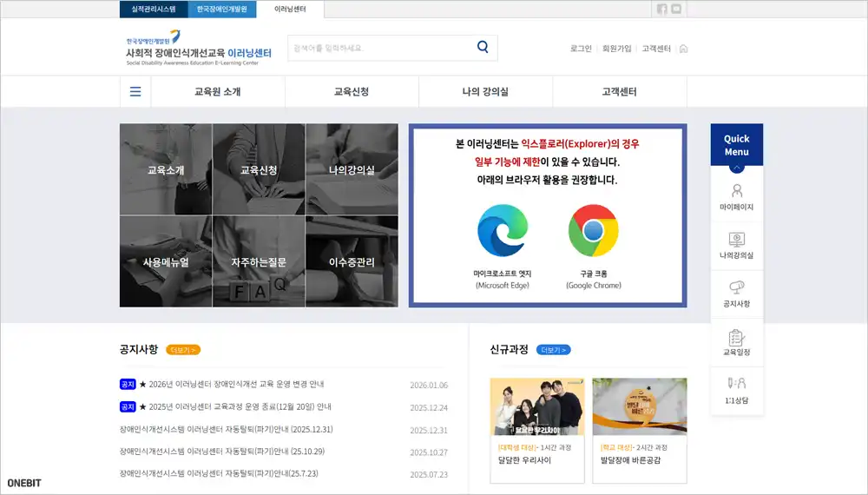Open the 고객센터 main menu
This screenshot has width=868, height=495.
(x=620, y=91)
